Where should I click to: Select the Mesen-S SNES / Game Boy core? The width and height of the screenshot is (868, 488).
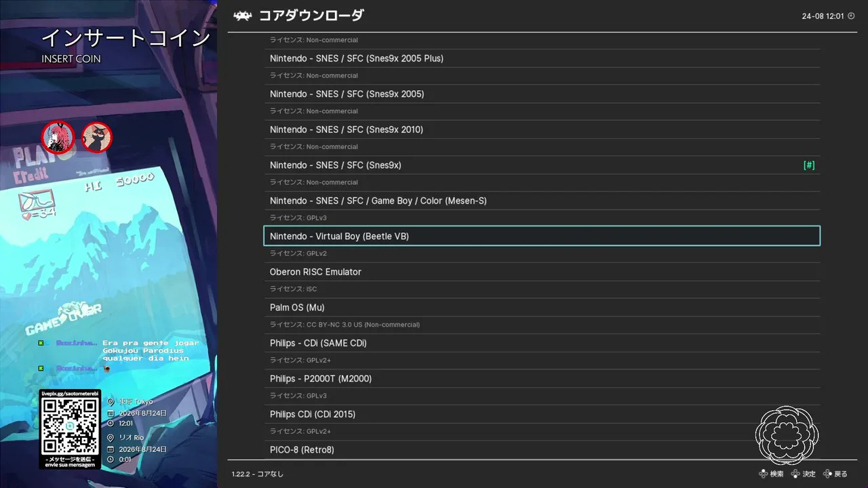pos(542,201)
